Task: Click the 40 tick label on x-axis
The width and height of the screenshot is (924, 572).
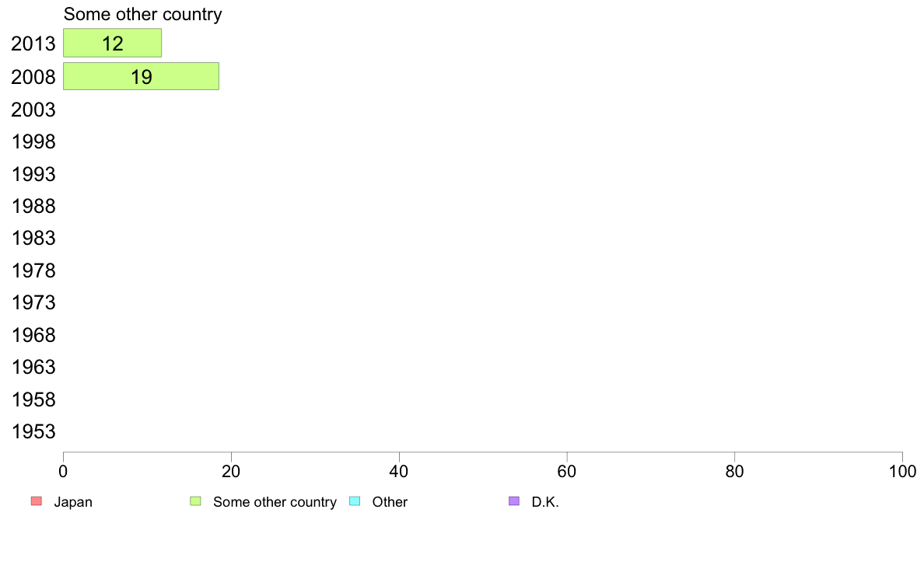Action: pos(399,471)
